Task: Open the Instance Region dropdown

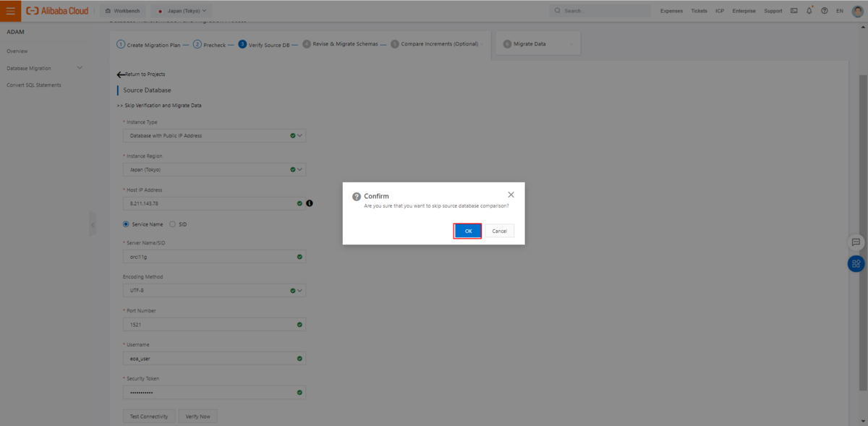Action: point(214,169)
